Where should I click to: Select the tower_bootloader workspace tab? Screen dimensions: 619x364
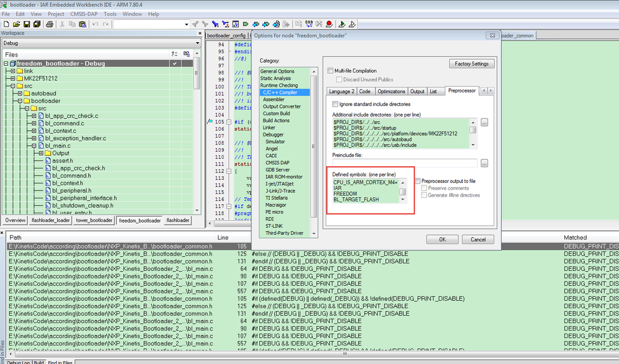(94, 220)
